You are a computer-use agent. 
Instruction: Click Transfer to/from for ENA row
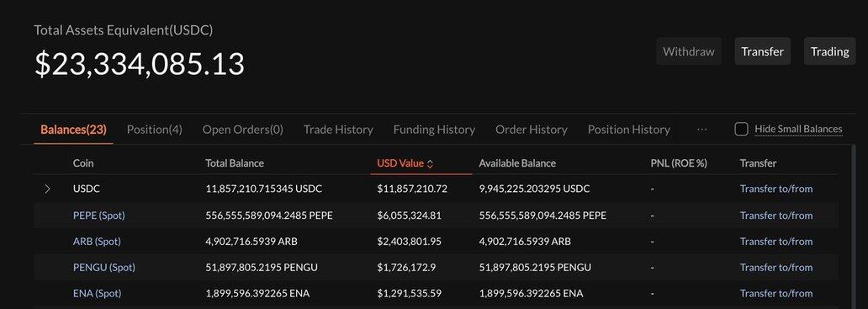coord(776,294)
